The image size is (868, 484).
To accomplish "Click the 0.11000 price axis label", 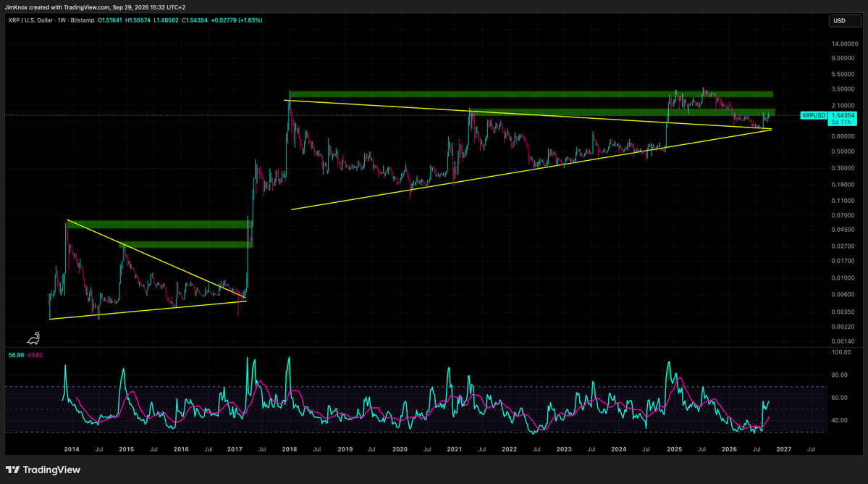I will [x=843, y=201].
